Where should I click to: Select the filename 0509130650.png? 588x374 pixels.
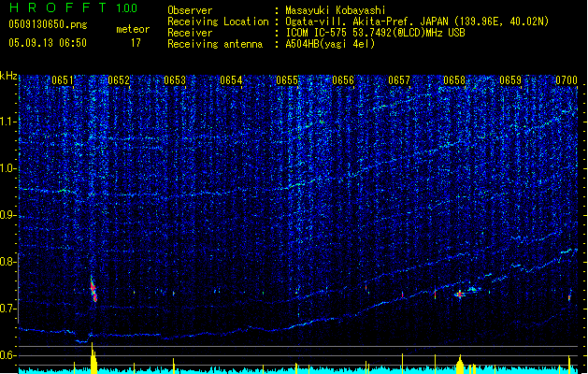coord(48,24)
